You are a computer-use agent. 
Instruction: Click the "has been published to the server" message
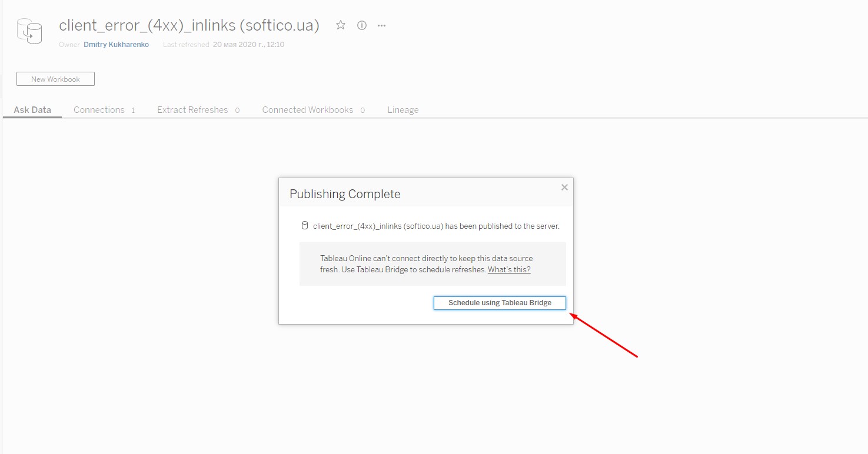point(436,226)
